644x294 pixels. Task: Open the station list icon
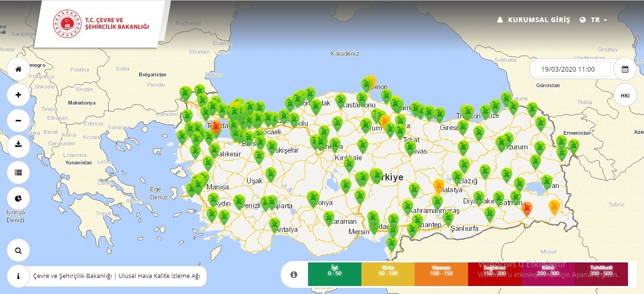point(18,172)
